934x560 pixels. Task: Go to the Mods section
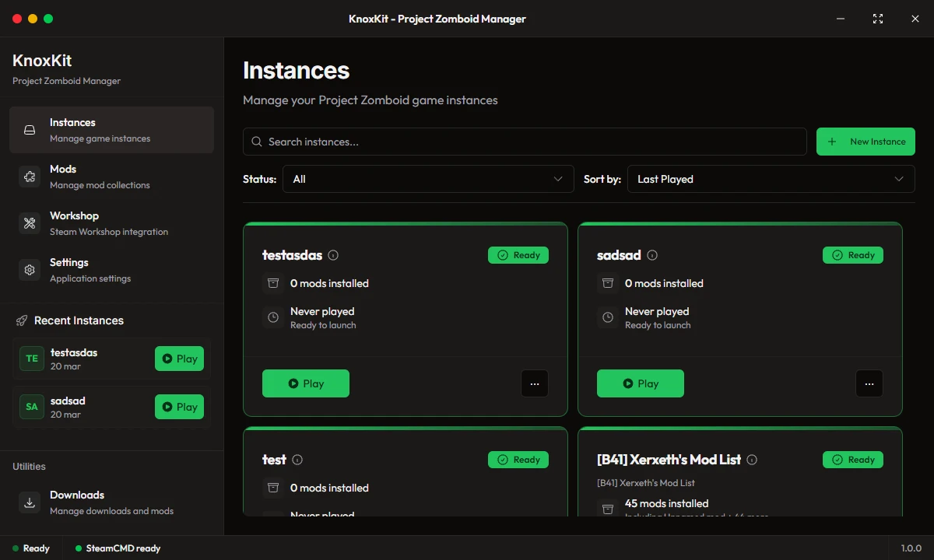point(112,177)
